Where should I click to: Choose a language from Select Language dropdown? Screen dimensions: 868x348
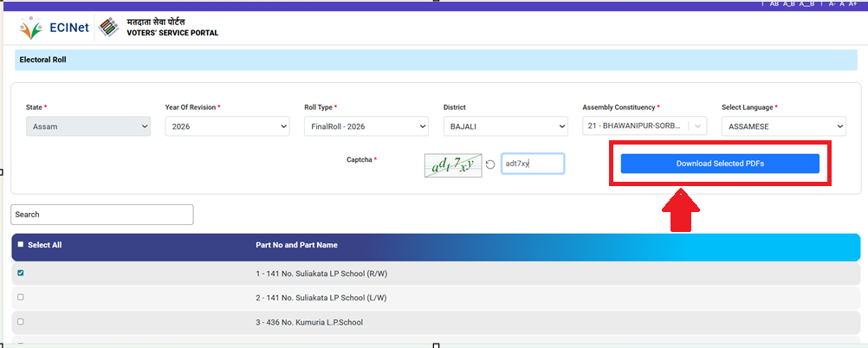point(783,126)
